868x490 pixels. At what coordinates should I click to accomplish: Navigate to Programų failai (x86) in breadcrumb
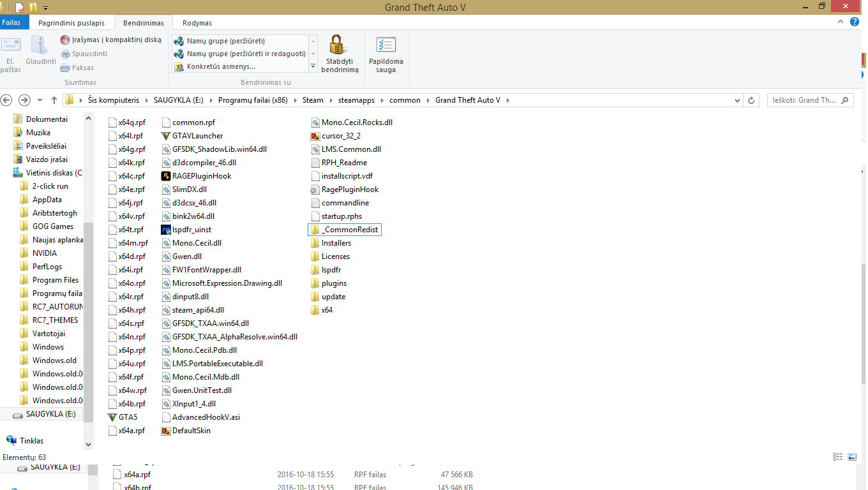coord(253,100)
